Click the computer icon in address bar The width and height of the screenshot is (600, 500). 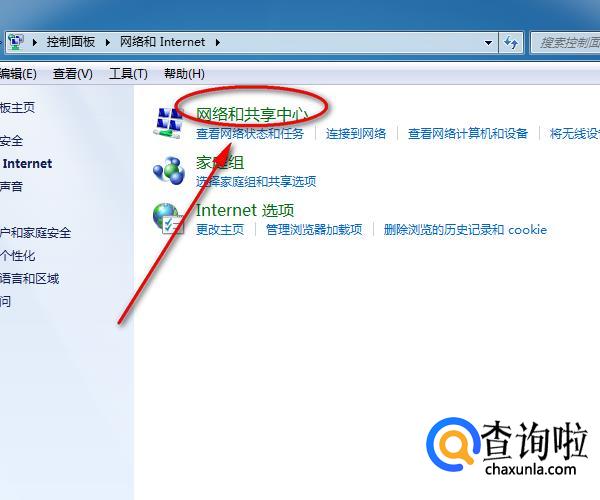[x=16, y=42]
